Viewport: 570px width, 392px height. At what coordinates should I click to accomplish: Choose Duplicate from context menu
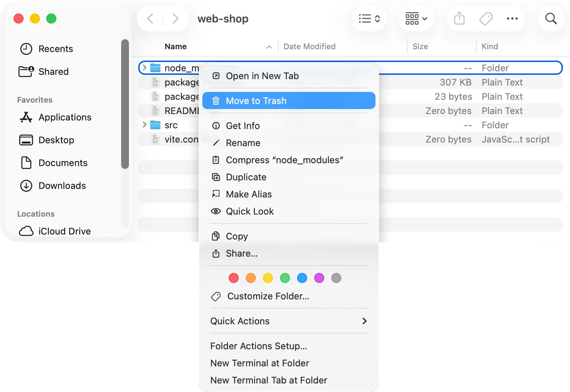click(x=289, y=177)
